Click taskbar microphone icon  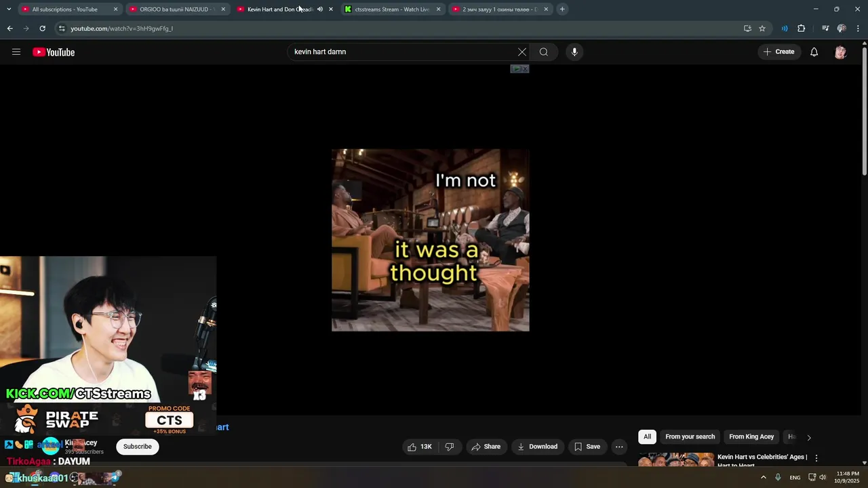[778, 477]
